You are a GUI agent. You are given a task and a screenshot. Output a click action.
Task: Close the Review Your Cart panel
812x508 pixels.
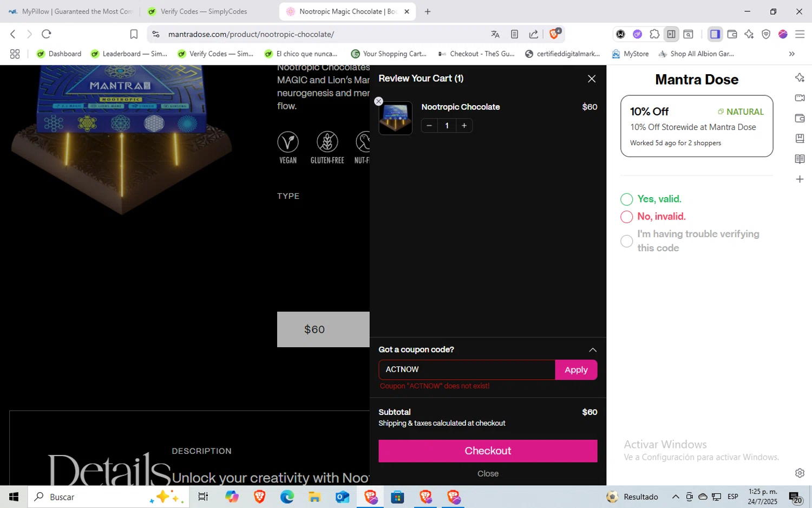pyautogui.click(x=592, y=79)
